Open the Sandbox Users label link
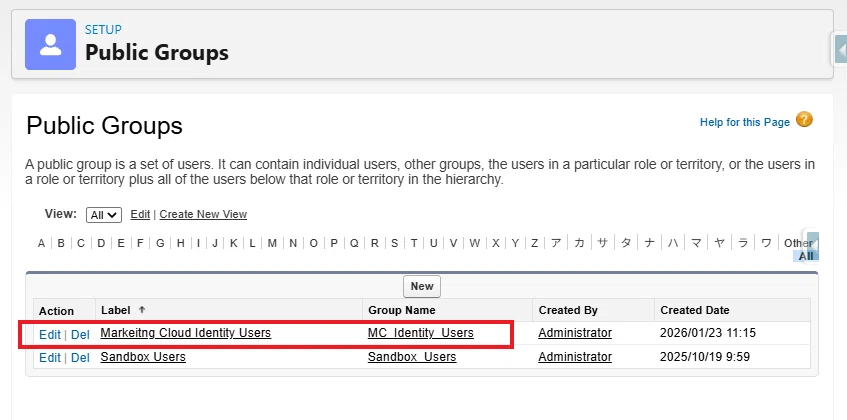Viewport: 847px width, 420px height. tap(143, 357)
